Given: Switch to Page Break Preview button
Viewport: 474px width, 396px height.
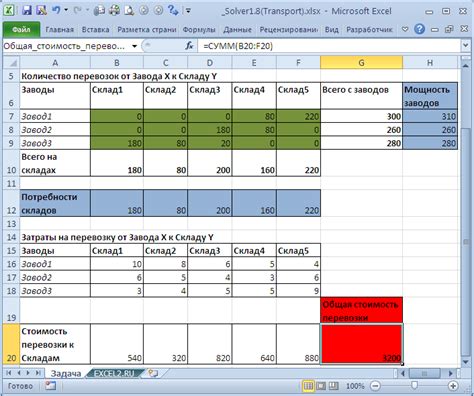Looking at the screenshot, I should [x=334, y=386].
